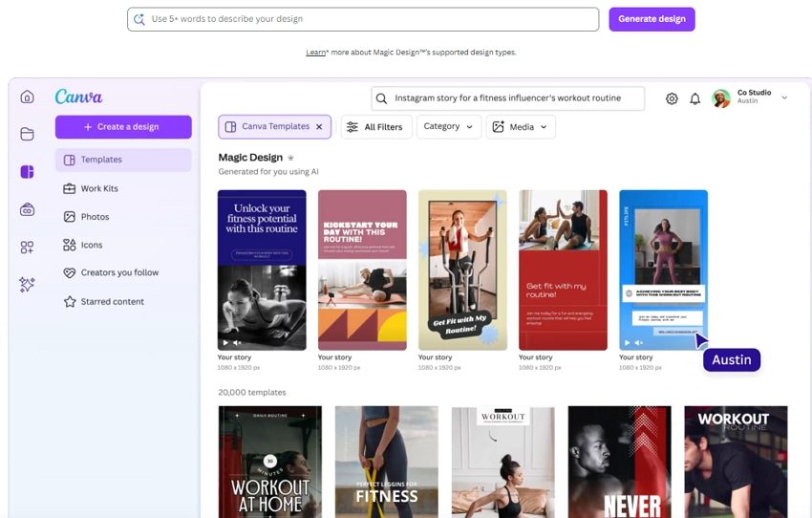Screen dimensions: 812x518
Task: Click Create a design button
Action: tap(123, 127)
